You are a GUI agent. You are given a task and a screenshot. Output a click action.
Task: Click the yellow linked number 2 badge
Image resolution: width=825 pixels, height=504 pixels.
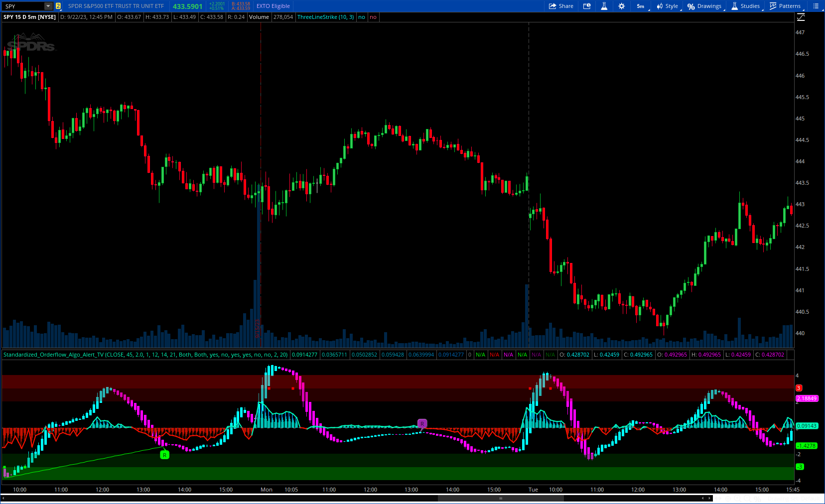(x=58, y=6)
